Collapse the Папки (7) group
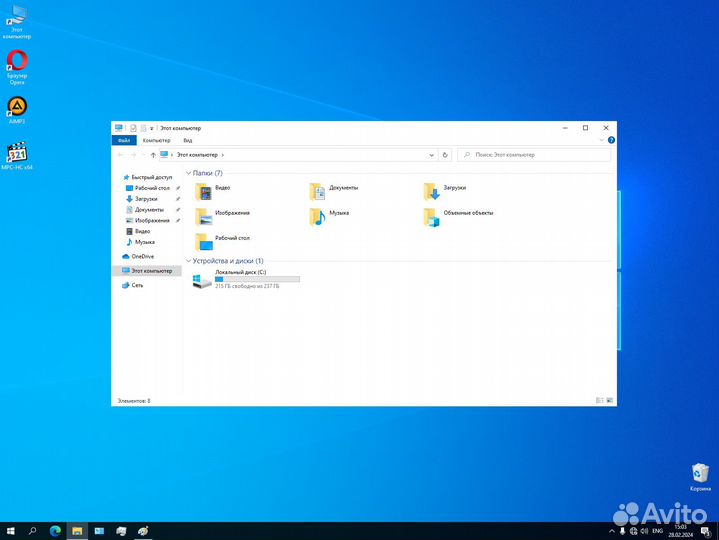719x540 pixels. pyautogui.click(x=188, y=173)
